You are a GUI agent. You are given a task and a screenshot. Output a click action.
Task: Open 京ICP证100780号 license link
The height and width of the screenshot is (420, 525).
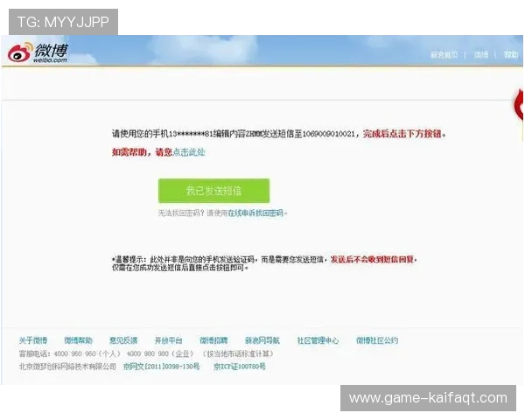point(240,367)
